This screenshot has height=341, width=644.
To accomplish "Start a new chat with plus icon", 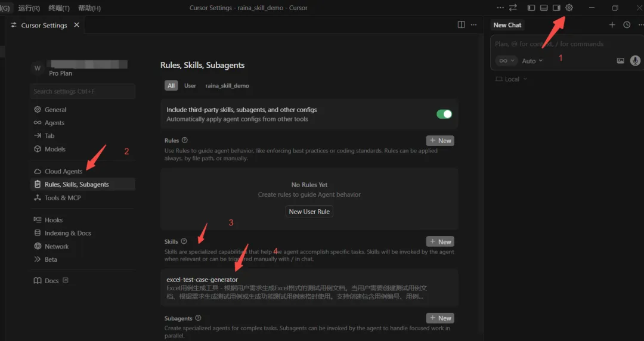I will (612, 24).
